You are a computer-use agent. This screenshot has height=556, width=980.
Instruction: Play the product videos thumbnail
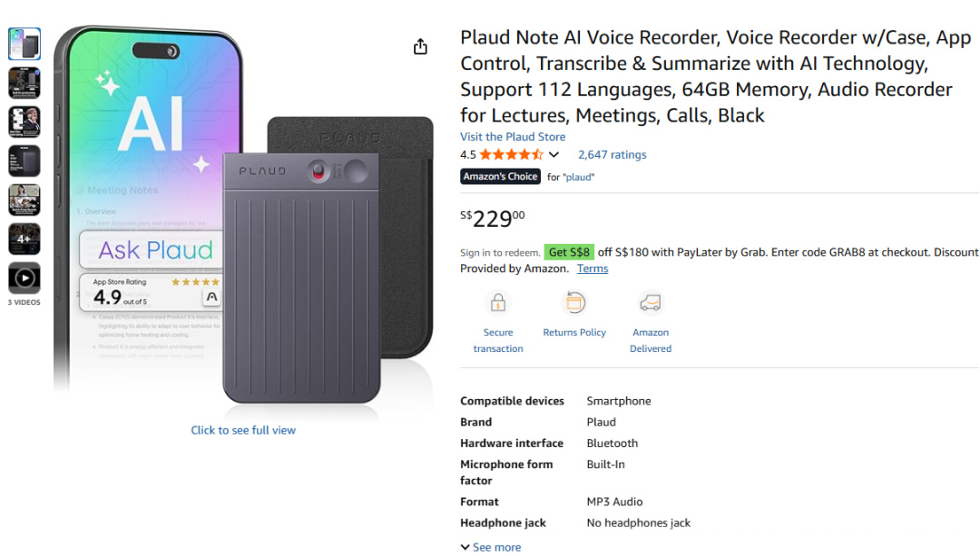coord(24,278)
